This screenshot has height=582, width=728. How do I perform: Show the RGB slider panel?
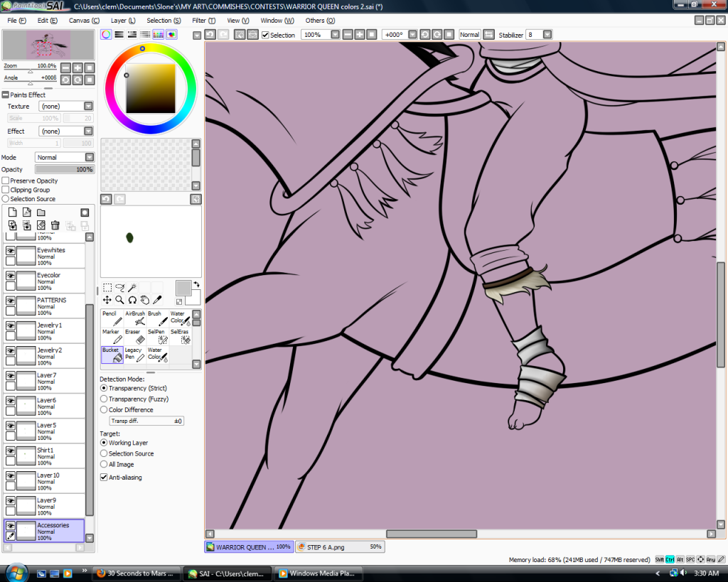[119, 34]
